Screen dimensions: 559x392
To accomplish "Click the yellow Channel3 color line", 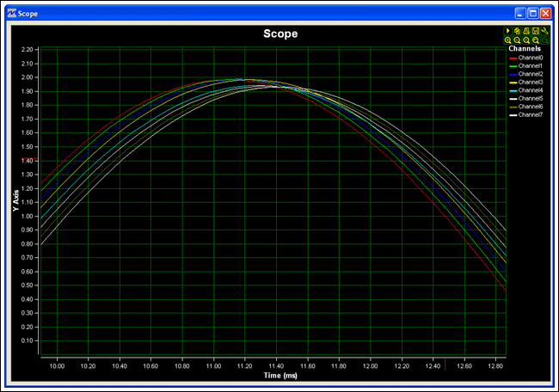I will [513, 82].
